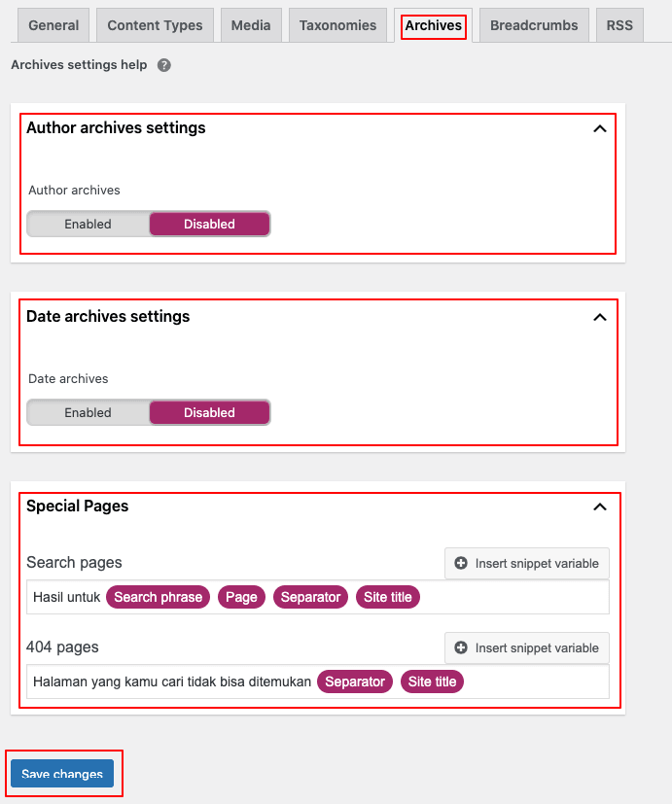The image size is (672, 804).
Task: Insert snippet variable for 404 pages
Action: pos(527,648)
